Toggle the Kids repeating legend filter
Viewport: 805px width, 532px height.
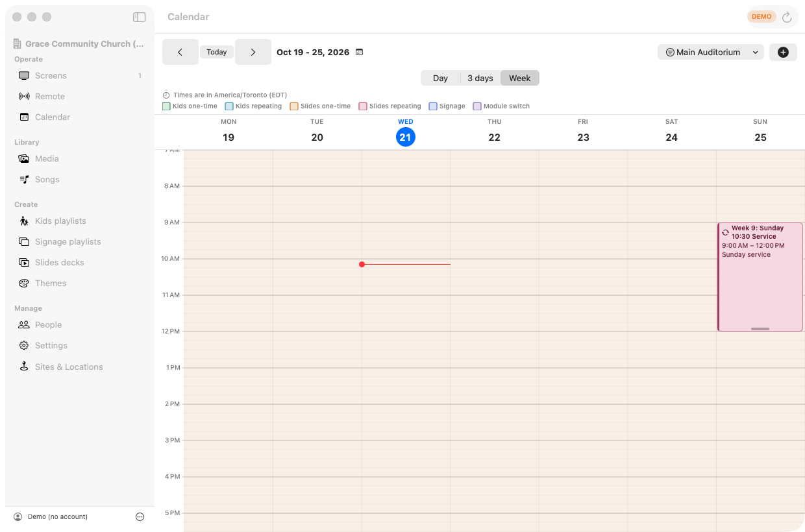click(x=253, y=106)
